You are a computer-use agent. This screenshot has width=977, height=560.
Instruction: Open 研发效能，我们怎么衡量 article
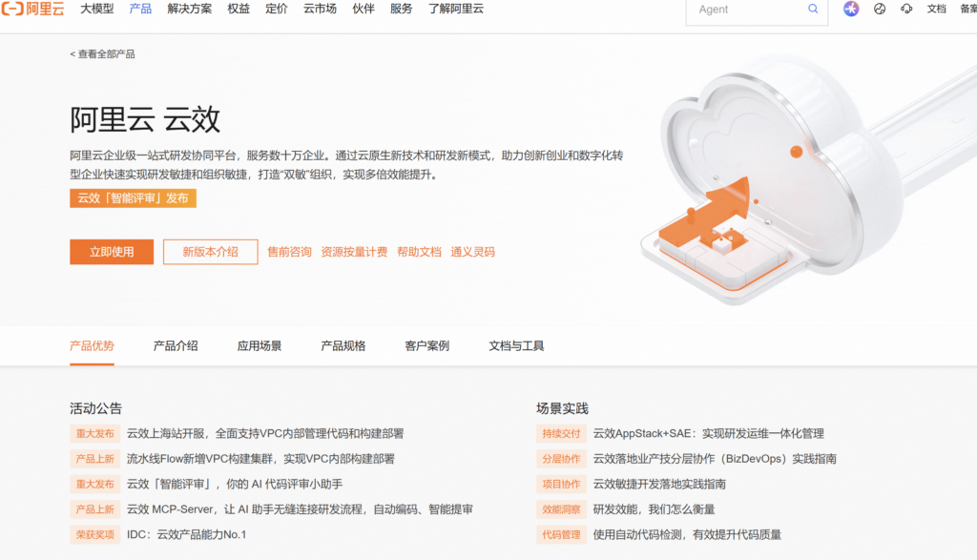[654, 509]
